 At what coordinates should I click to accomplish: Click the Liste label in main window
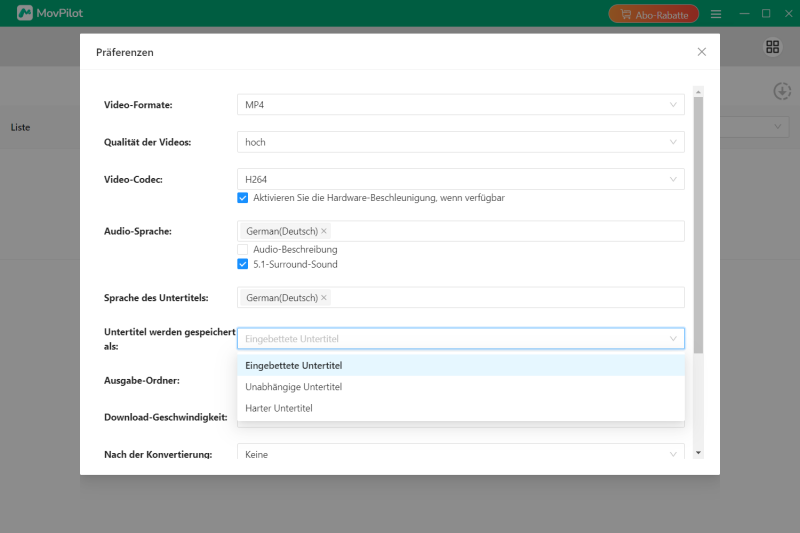[x=20, y=127]
